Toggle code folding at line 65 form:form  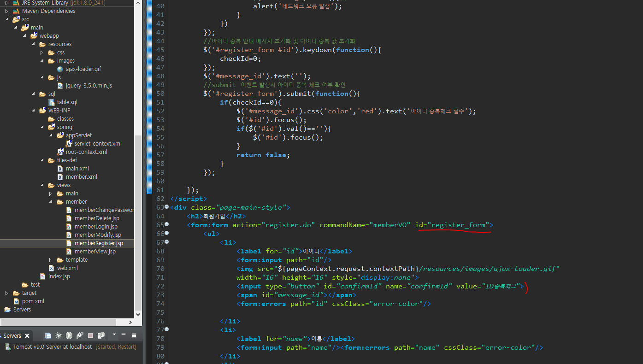click(167, 224)
